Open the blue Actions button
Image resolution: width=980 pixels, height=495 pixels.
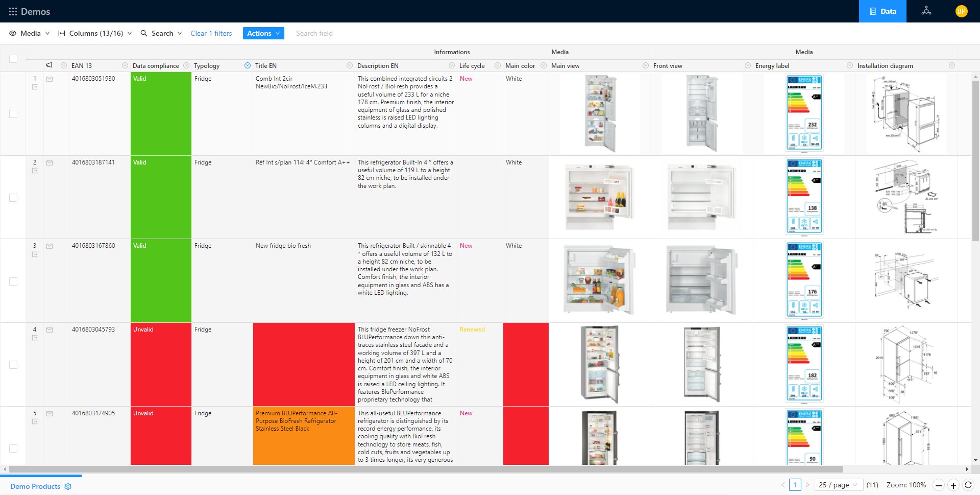coord(263,33)
